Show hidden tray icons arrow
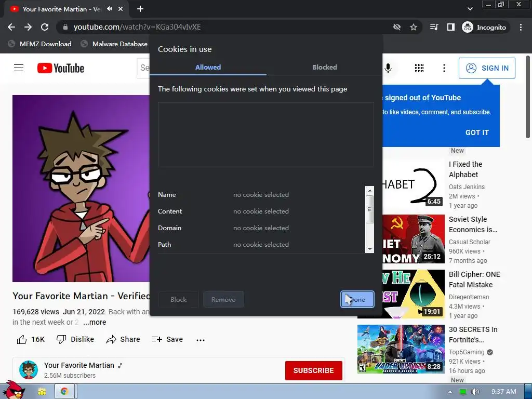Viewport: 532px width, 399px height. coord(450,392)
